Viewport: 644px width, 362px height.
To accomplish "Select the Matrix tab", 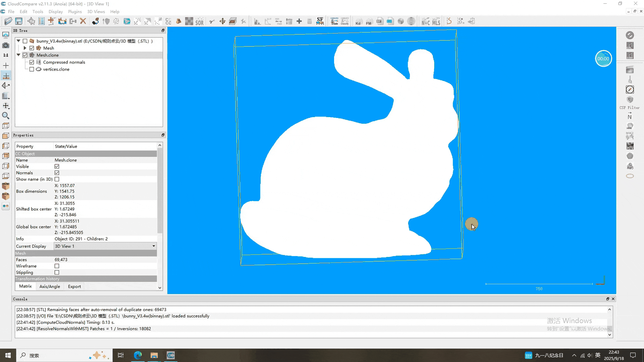I will [25, 286].
